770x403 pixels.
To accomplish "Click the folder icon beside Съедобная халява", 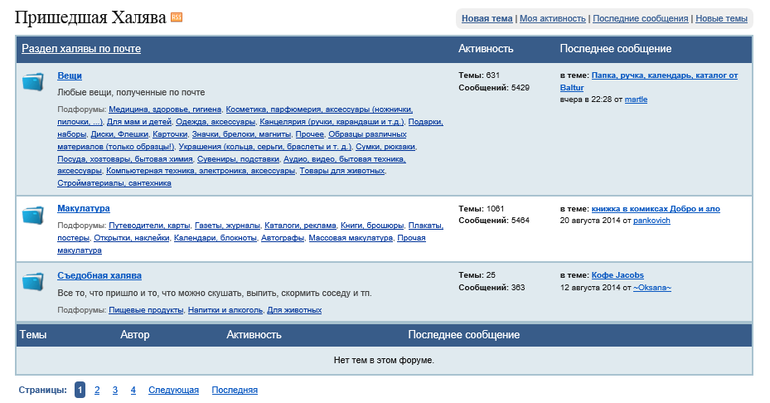I will tap(33, 281).
